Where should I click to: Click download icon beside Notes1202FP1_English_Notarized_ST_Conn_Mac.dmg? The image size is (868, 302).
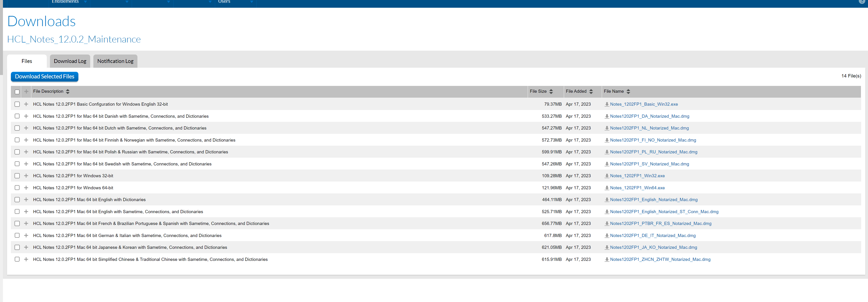pyautogui.click(x=607, y=212)
